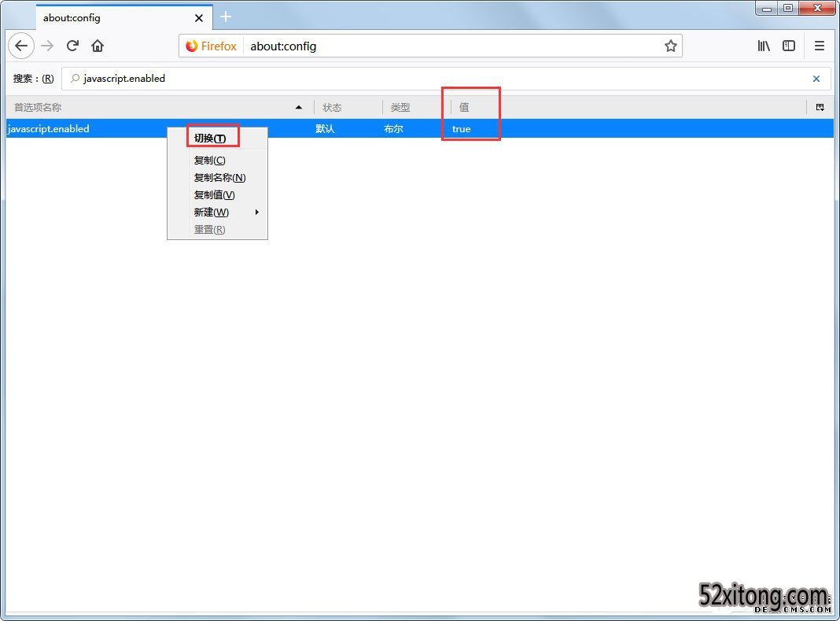Viewport: 840px width, 621px height.
Task: Choose 复制名称(N) in the context menu
Action: [218, 178]
